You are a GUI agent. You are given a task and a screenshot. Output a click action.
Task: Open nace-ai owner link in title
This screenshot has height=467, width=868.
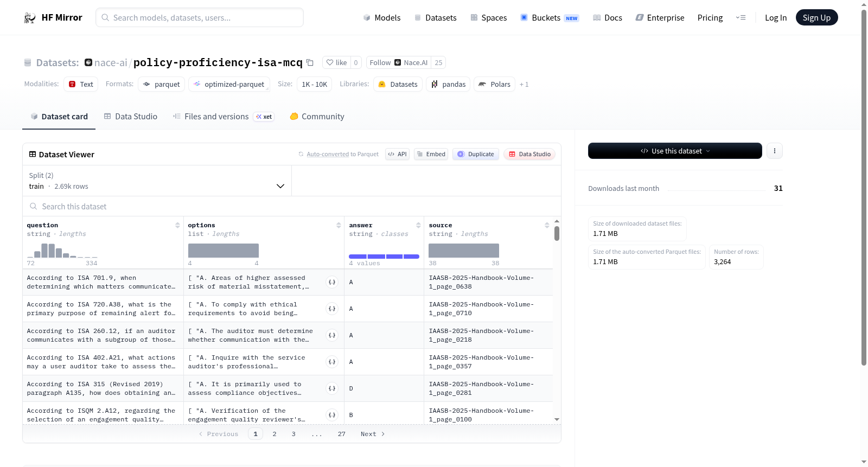[x=111, y=62]
